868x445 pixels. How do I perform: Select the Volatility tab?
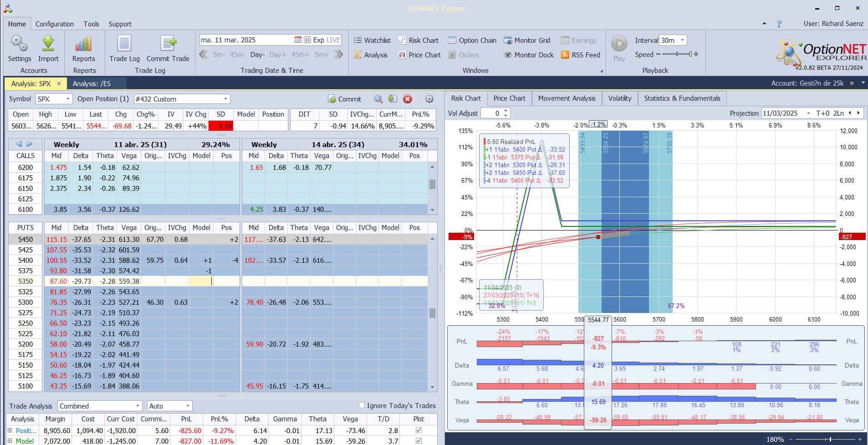[x=620, y=98]
